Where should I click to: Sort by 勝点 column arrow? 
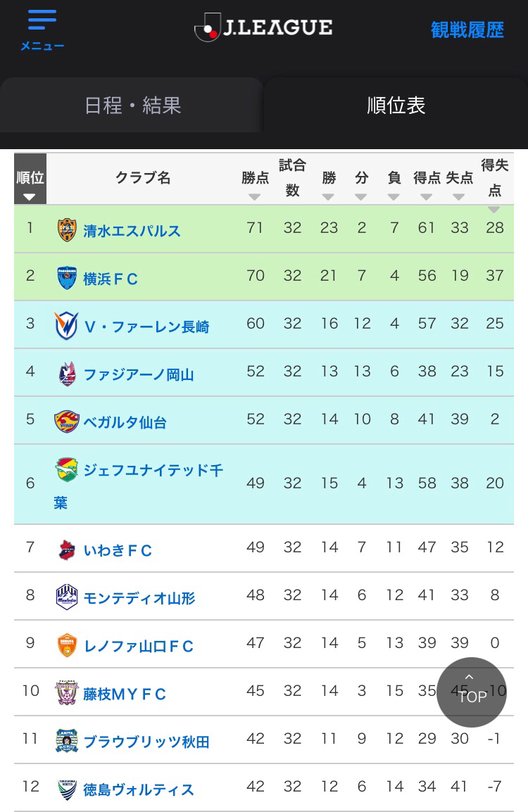coord(254,197)
